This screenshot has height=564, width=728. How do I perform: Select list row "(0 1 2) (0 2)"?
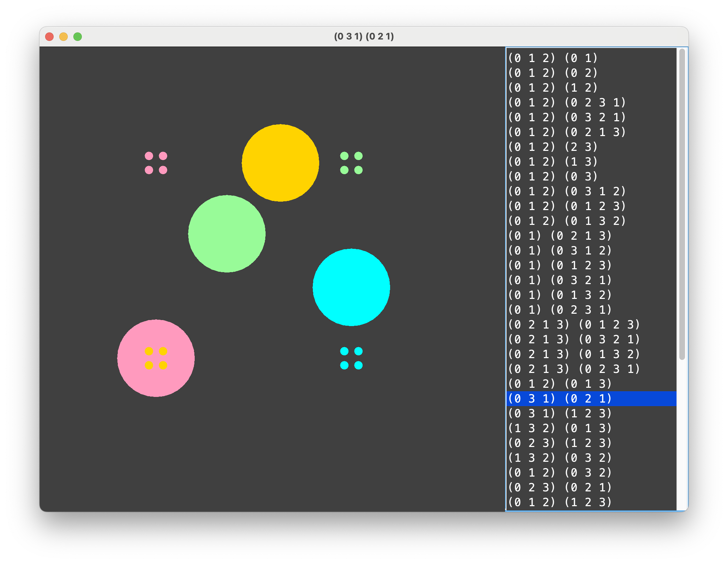(591, 73)
